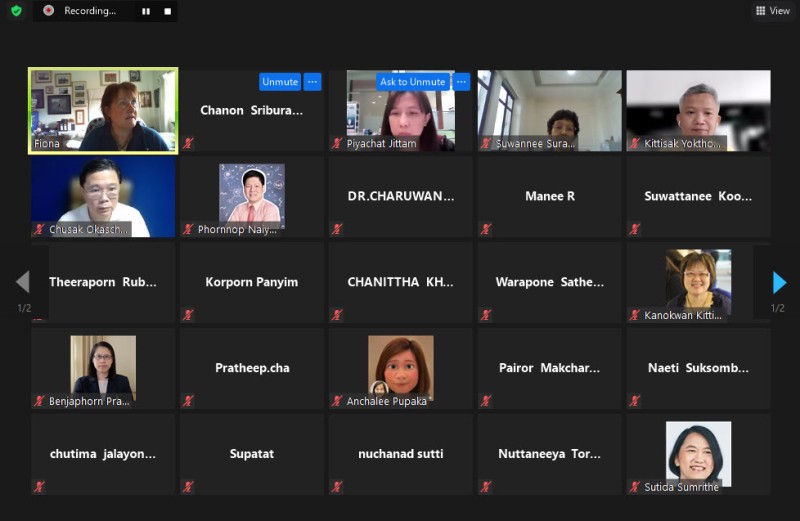Pause the recording
Image resolution: width=800 pixels, height=521 pixels.
click(x=146, y=11)
